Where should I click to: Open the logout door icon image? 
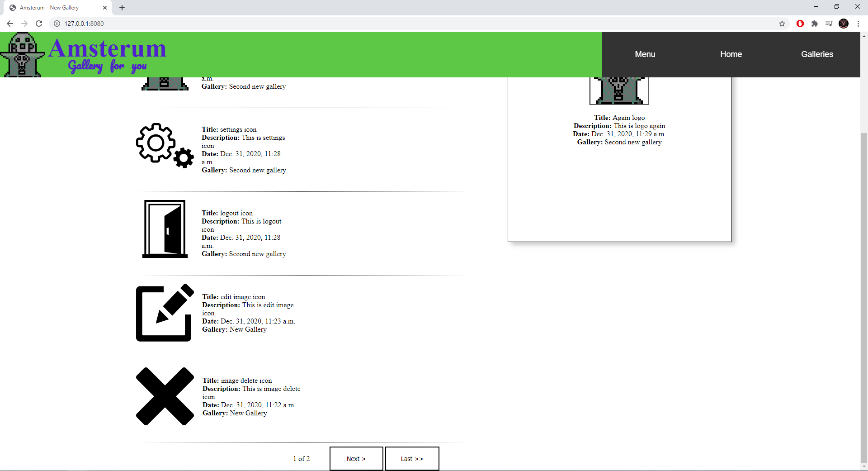[165, 229]
